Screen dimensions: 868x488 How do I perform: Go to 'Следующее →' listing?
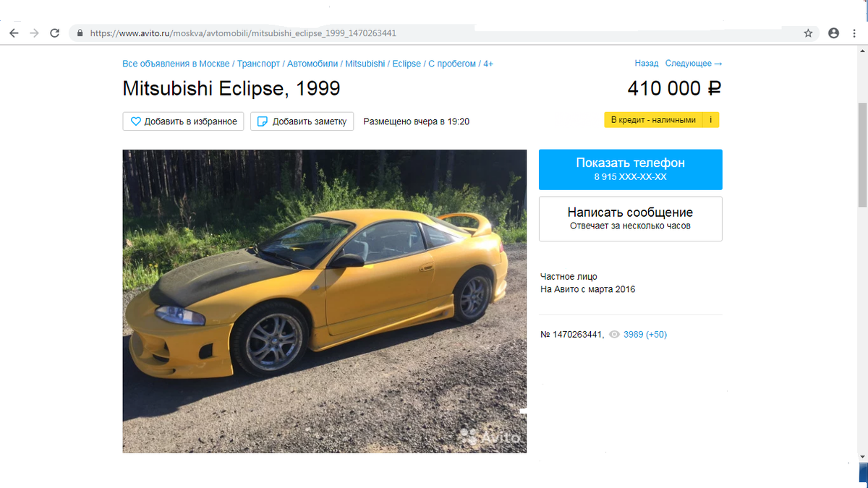tap(694, 64)
